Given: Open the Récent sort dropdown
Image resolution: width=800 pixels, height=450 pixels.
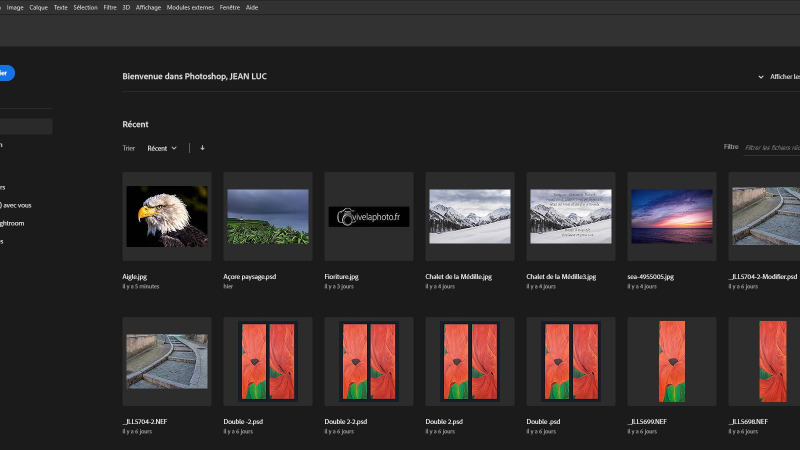Looking at the screenshot, I should (x=161, y=148).
